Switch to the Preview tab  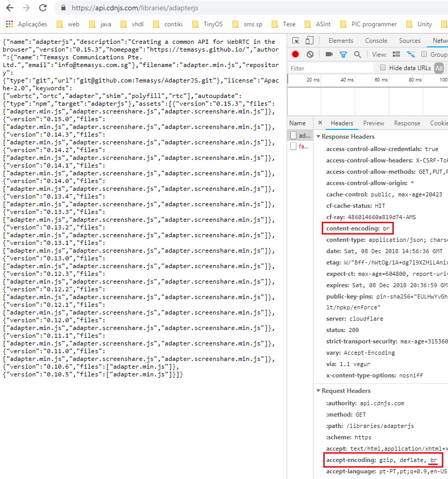pyautogui.click(x=373, y=123)
